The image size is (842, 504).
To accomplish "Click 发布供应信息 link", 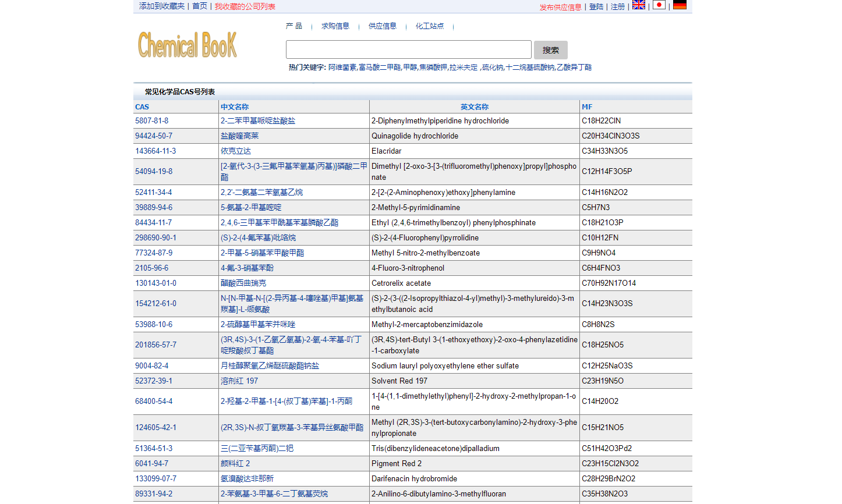I will click(560, 7).
